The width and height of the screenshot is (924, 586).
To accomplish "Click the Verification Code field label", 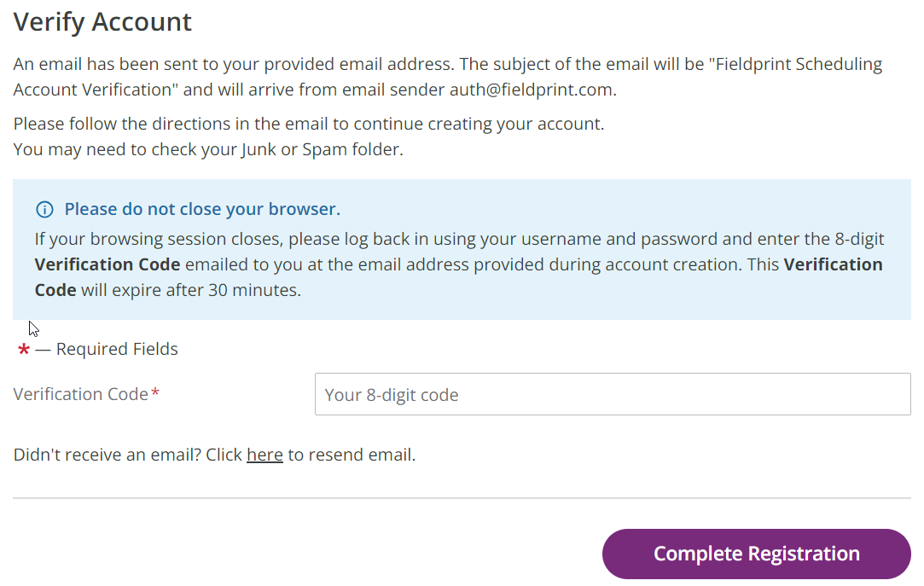I will tap(81, 394).
